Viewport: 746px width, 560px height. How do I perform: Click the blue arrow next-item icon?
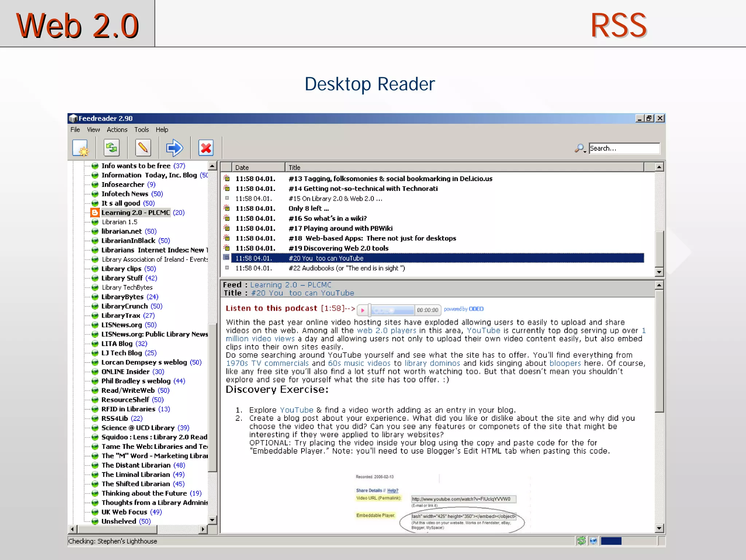[174, 148]
